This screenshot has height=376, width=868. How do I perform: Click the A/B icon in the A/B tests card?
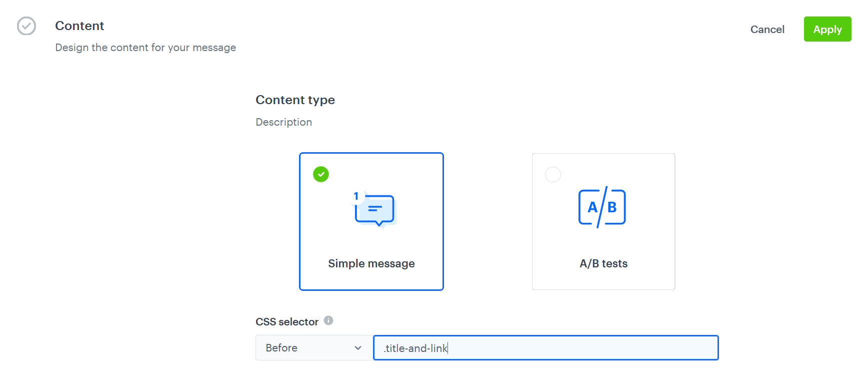tap(602, 207)
